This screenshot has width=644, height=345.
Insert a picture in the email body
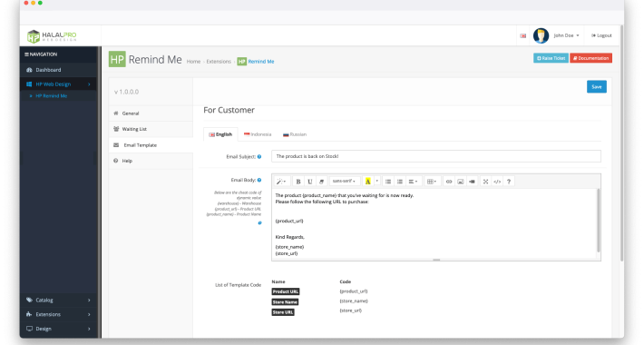[x=461, y=182]
